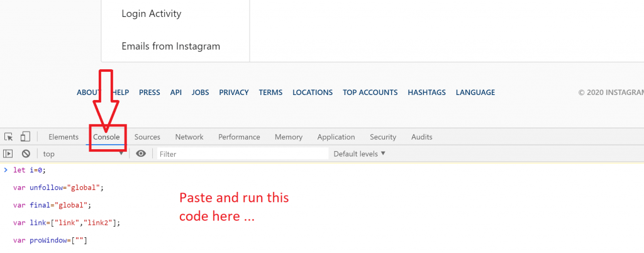This screenshot has width=644, height=253.
Task: Toggle the device toolbar icon
Action: [x=26, y=137]
